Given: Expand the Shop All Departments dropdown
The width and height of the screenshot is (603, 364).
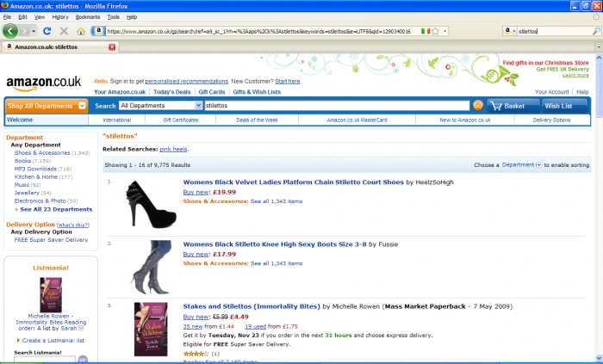Looking at the screenshot, I should pyautogui.click(x=47, y=106).
